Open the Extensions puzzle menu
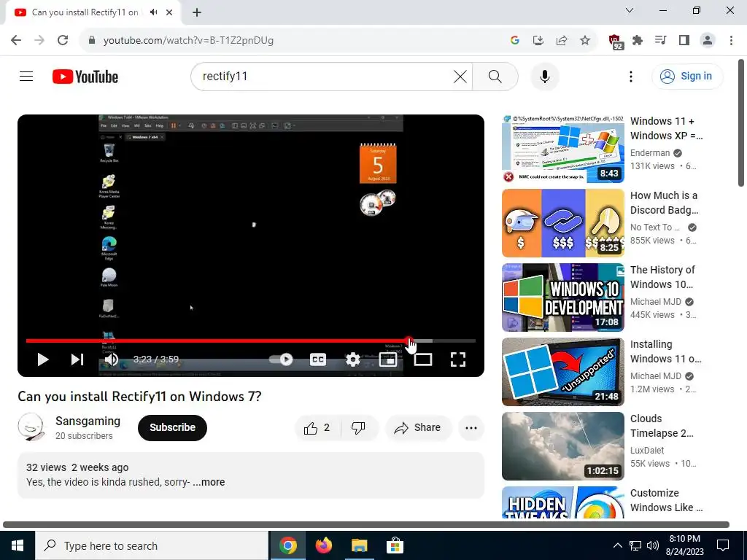 tap(638, 40)
